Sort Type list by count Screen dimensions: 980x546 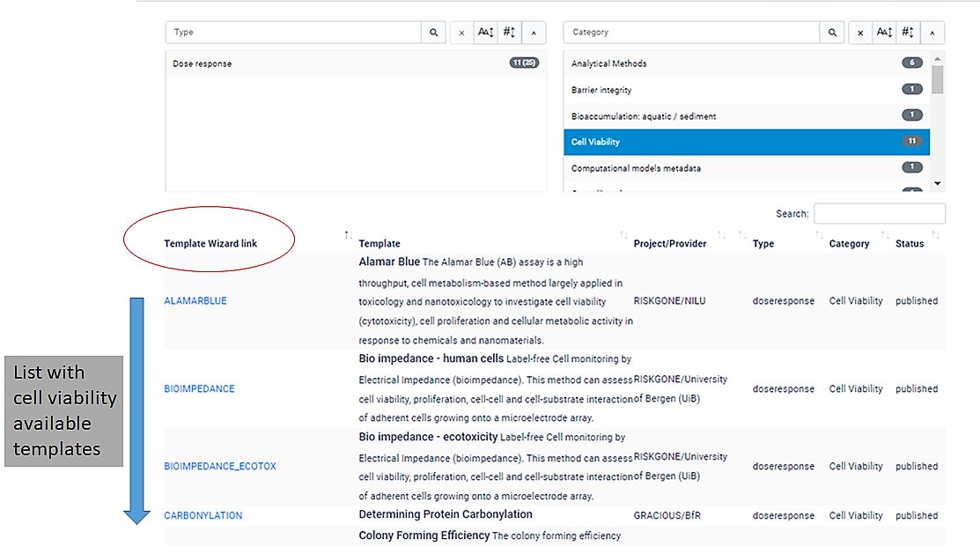pyautogui.click(x=509, y=33)
